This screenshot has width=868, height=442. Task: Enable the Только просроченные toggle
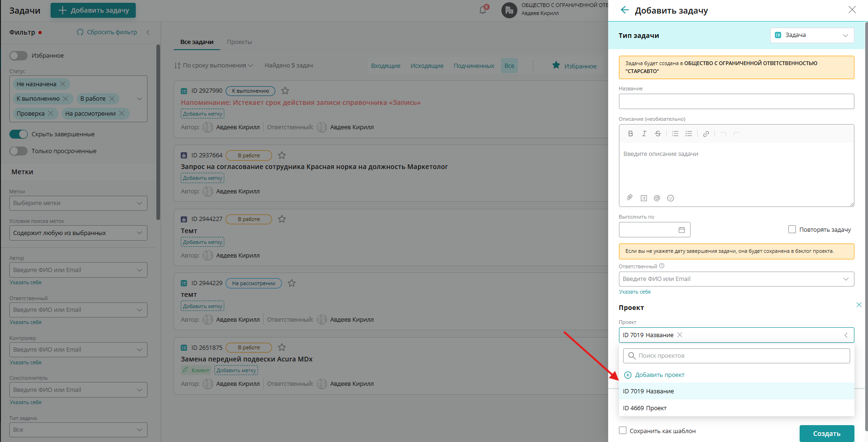[x=18, y=151]
